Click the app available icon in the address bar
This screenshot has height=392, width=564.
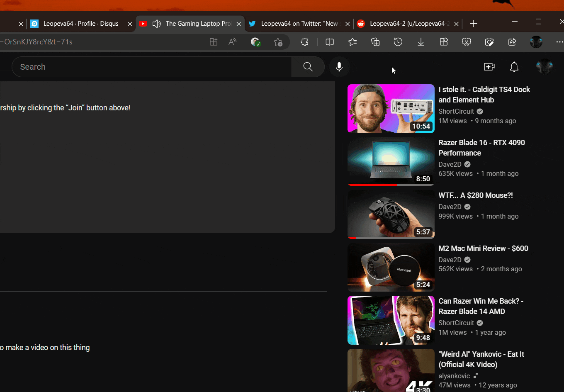(213, 42)
